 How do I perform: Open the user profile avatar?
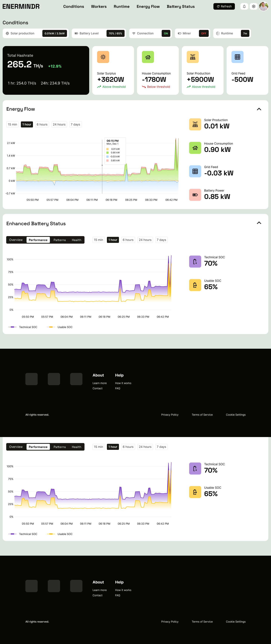[263, 7]
